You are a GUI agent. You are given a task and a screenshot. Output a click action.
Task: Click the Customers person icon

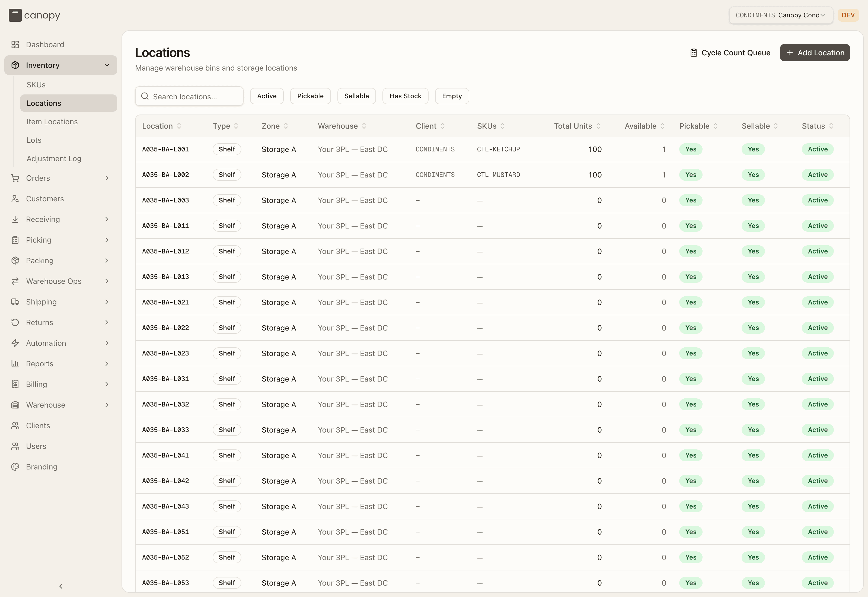click(15, 199)
